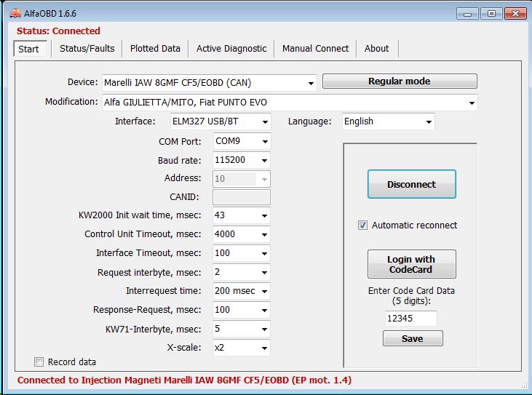Select the Manual Connect tab

[x=315, y=49]
